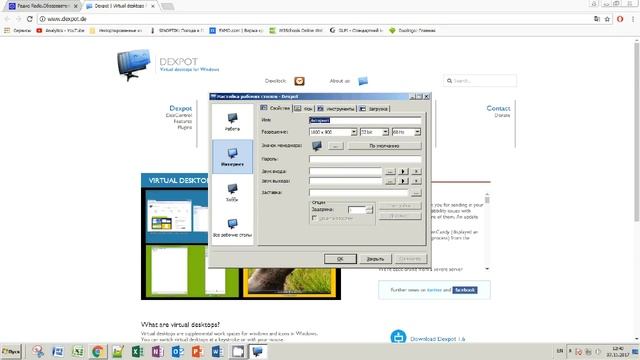This screenshot has height=360, width=640.
Task: Click the Dexclock orange icon on webpage
Action: point(299,81)
